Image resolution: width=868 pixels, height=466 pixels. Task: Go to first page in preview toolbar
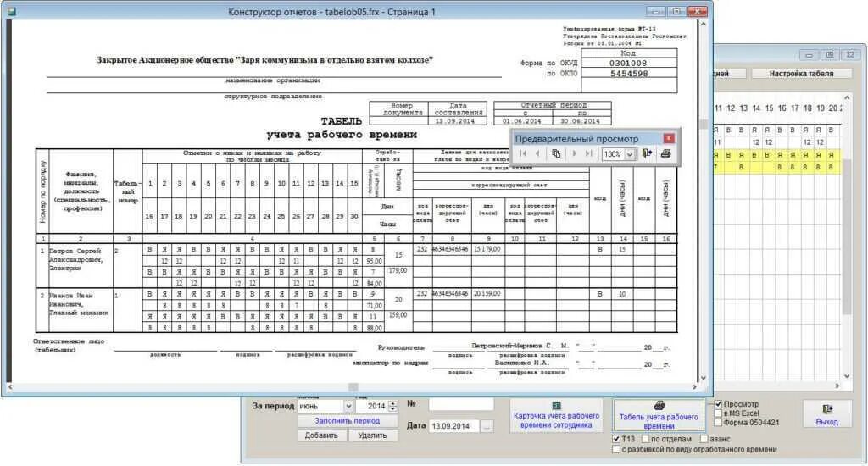coord(523,153)
